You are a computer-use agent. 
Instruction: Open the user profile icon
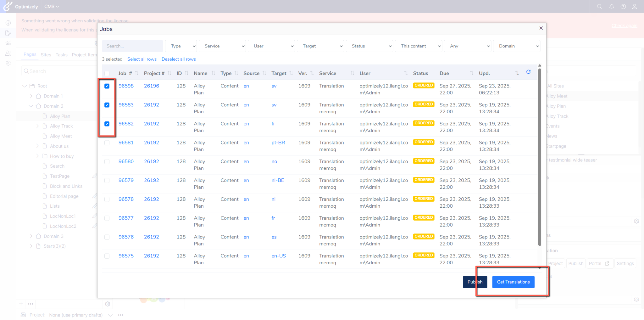[635, 7]
